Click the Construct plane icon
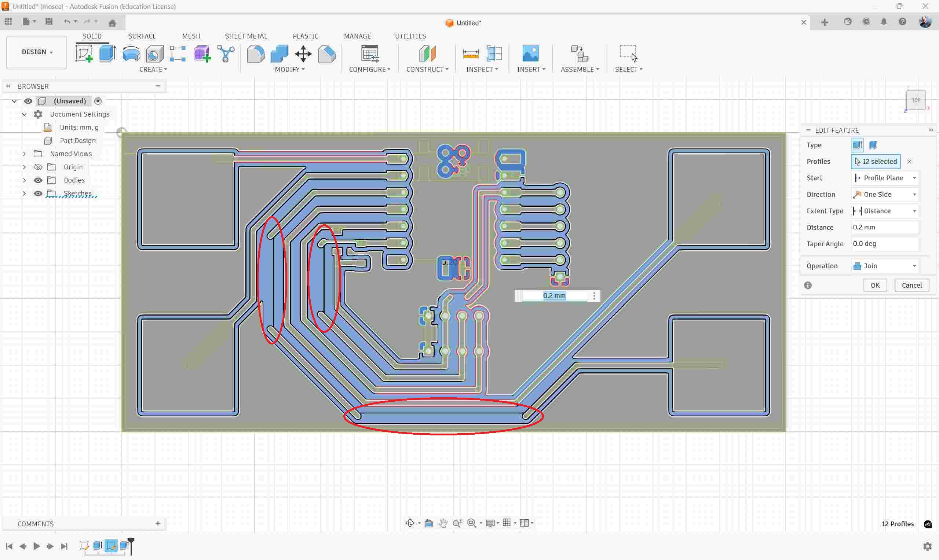This screenshot has width=939, height=560. 427,54
